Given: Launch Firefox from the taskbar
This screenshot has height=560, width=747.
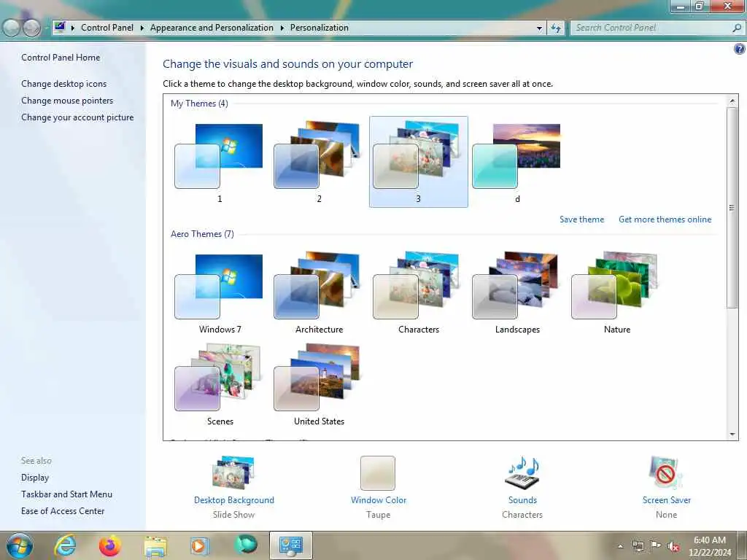Looking at the screenshot, I should (109, 545).
